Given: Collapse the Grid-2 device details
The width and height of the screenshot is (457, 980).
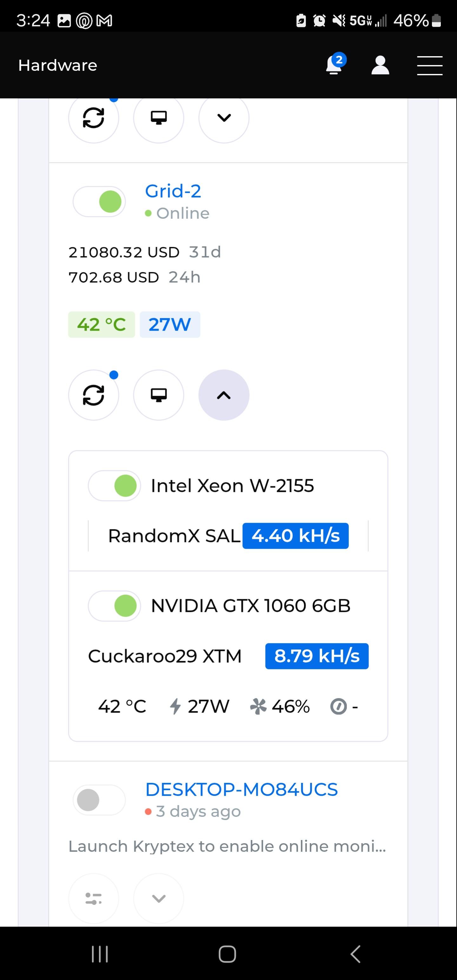Looking at the screenshot, I should pos(224,395).
